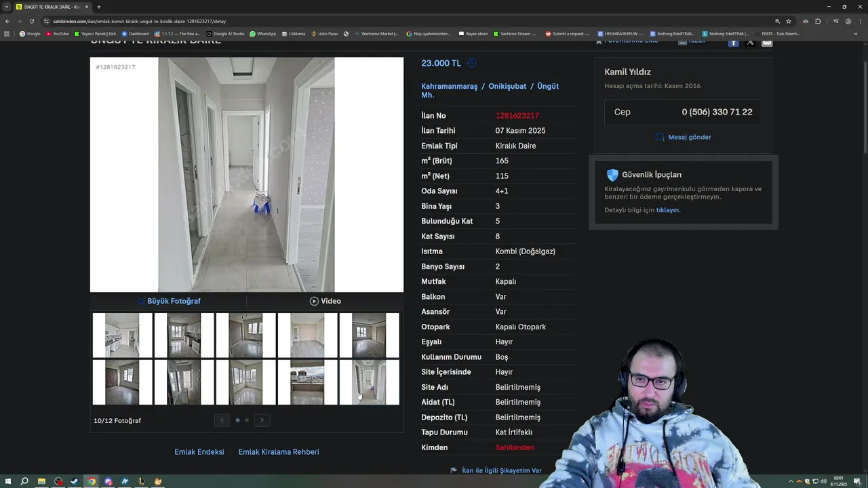Viewport: 868px width, 488px height.
Task: Open the Beyaz ekran bookmark
Action: tap(473, 33)
